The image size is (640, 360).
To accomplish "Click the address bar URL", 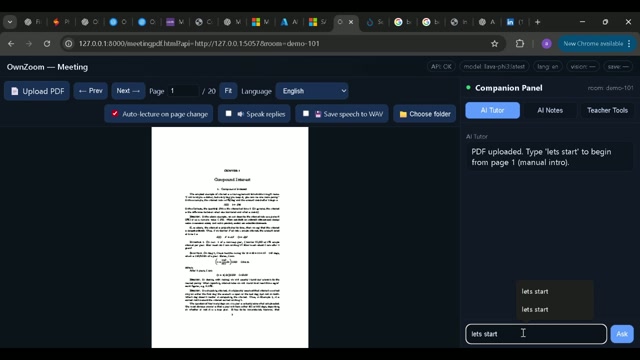I will coord(199,44).
